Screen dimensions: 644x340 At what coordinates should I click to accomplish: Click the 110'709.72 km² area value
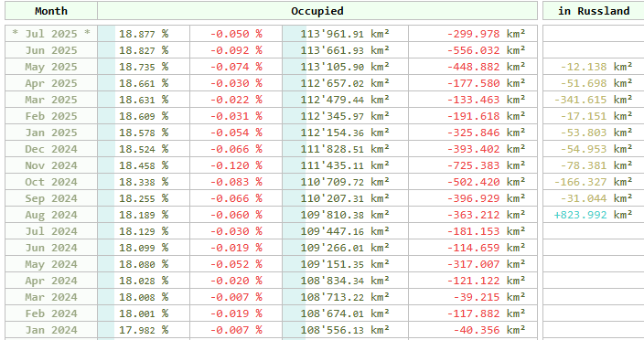[345, 182]
